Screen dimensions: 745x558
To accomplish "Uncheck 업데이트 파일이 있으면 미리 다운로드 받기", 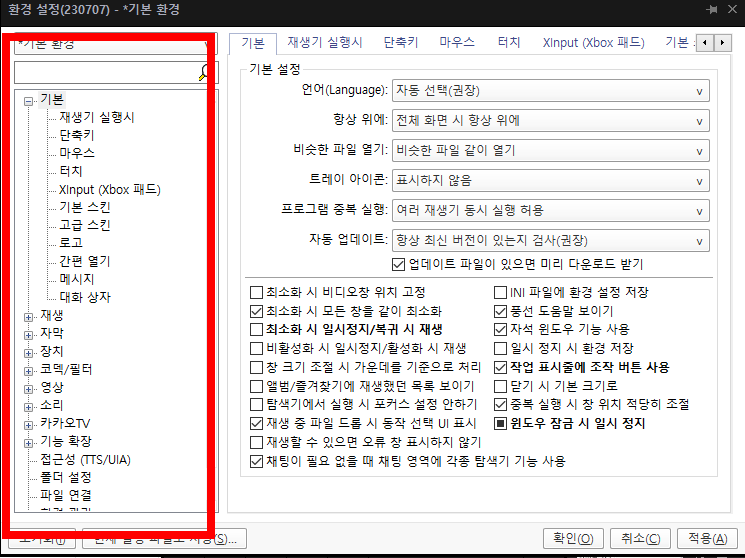I will point(398,264).
